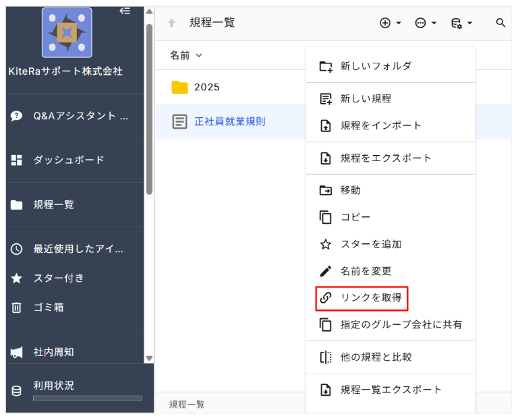Click the コピー duplicate pages icon
Screen dimensions: 518x420
[325, 217]
